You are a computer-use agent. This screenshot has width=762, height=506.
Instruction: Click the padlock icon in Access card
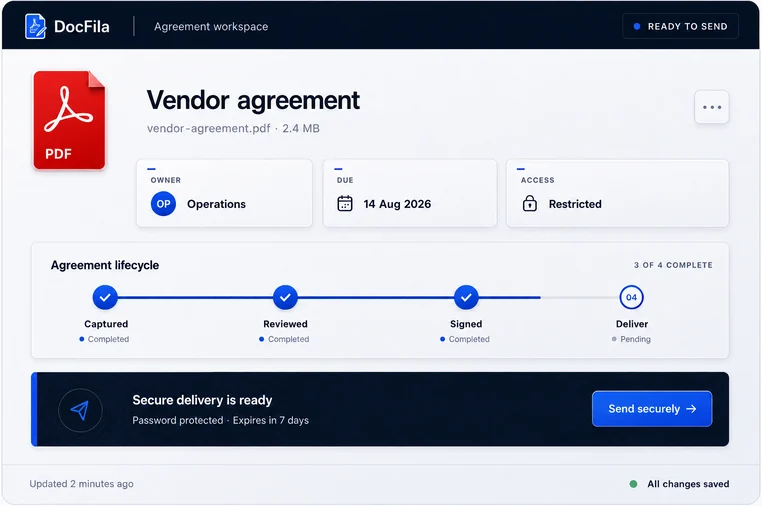530,203
